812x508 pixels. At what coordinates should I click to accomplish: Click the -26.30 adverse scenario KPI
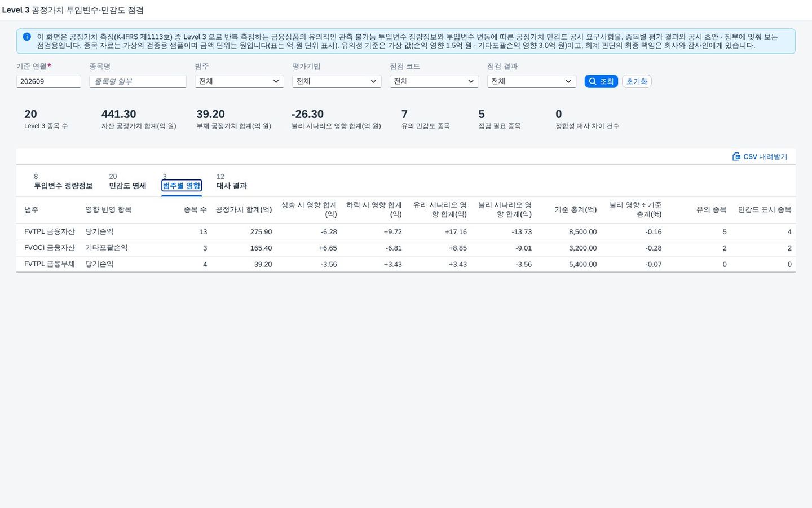[x=336, y=119]
